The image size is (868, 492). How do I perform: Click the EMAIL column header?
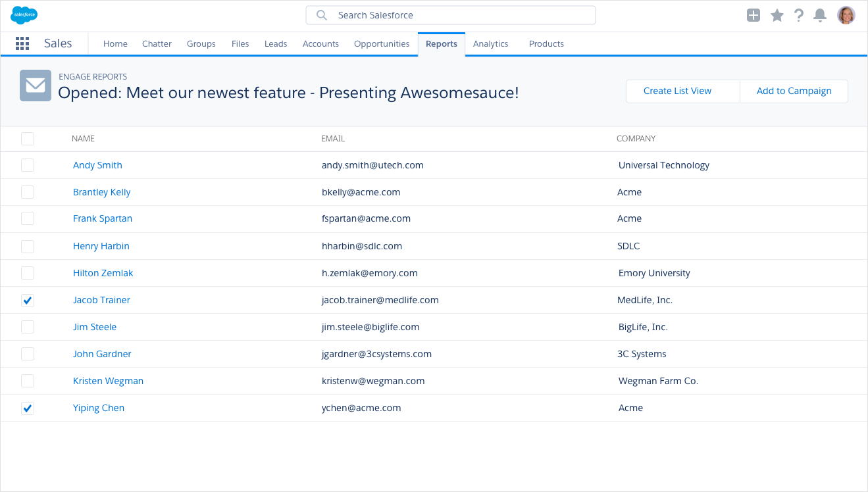pos(333,139)
